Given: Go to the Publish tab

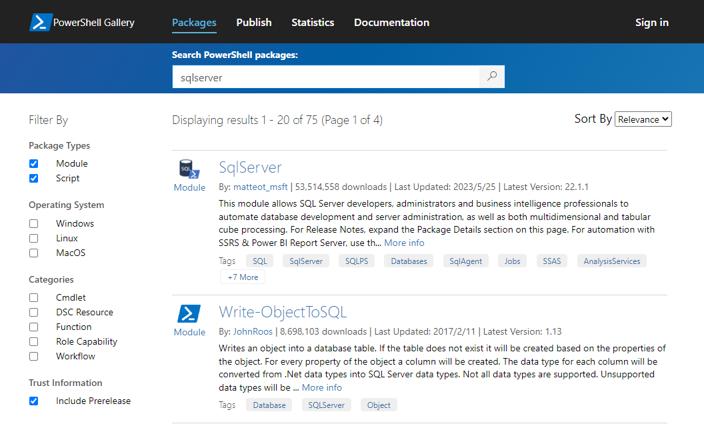Looking at the screenshot, I should click(x=254, y=22).
